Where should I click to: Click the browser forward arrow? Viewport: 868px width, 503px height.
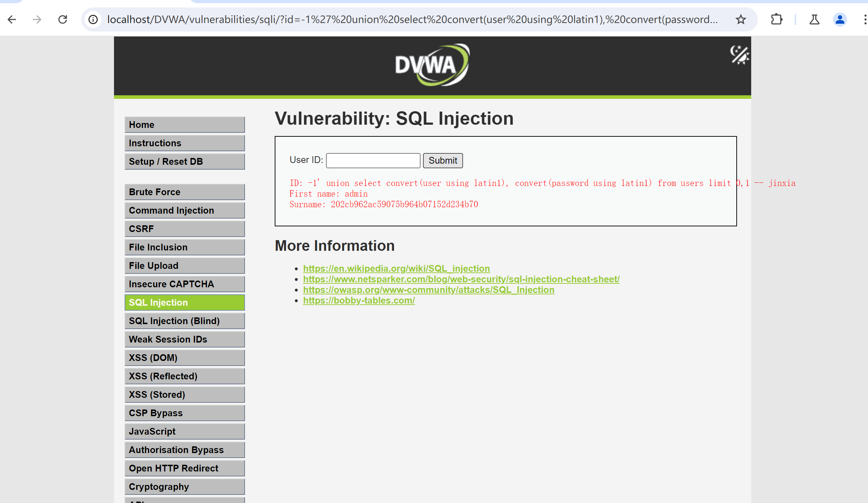(x=37, y=19)
